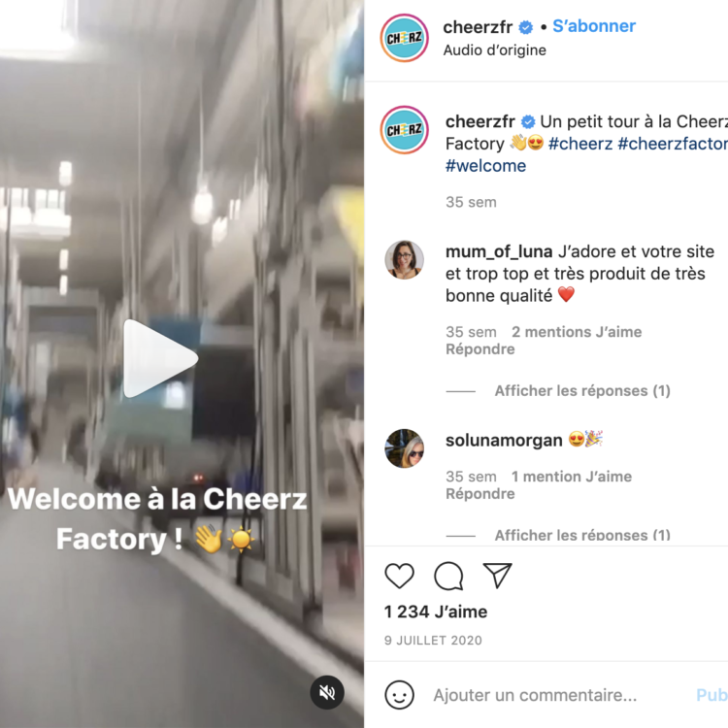Reply to solunamorgan's comment
Screen dimensions: 728x728
[x=480, y=493]
